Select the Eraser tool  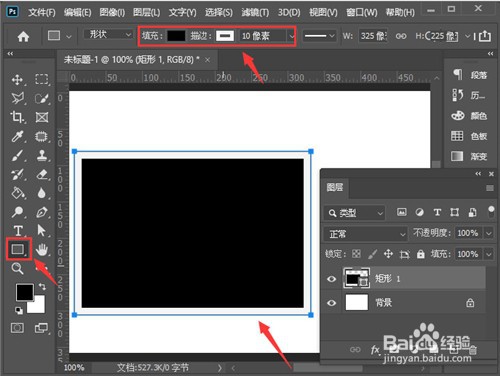click(42, 174)
